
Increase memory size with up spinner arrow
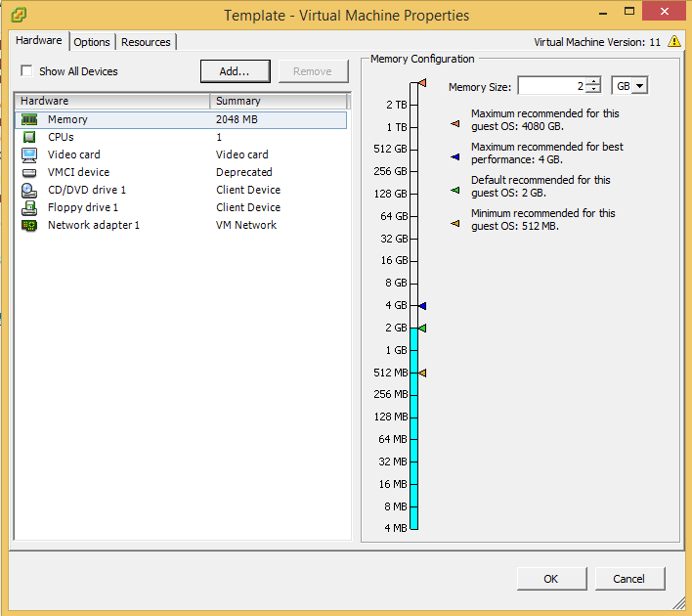click(593, 82)
